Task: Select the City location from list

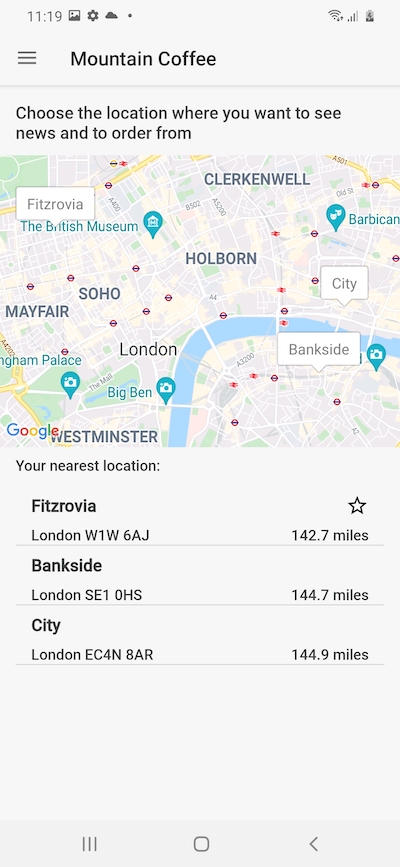Action: pos(200,640)
